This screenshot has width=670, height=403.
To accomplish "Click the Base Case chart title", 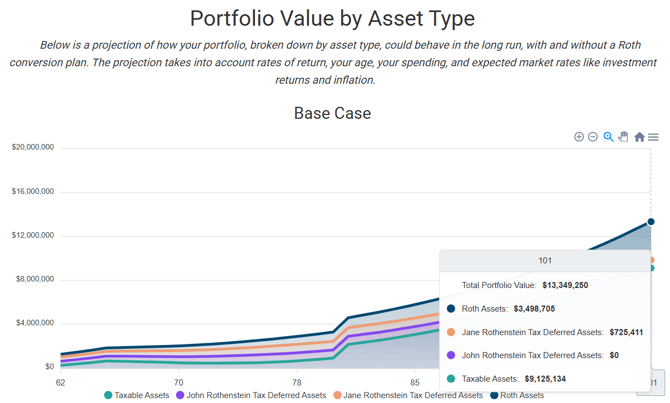I will point(332,113).
